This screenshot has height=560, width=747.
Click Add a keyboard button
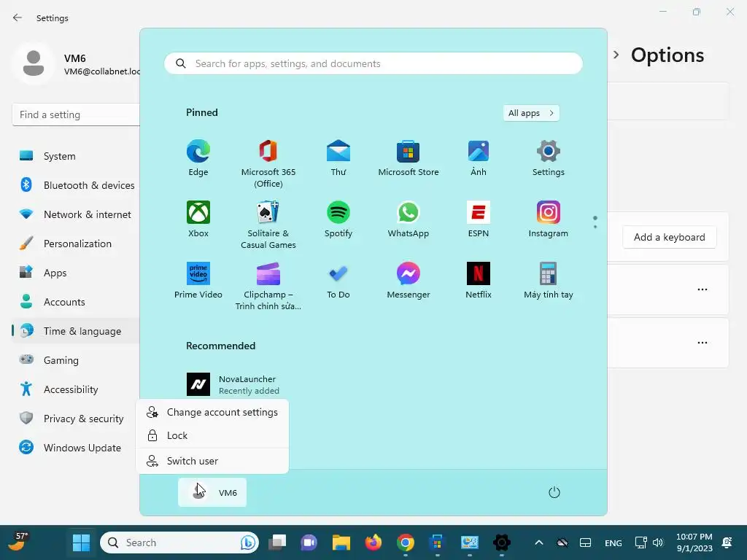[x=670, y=237]
